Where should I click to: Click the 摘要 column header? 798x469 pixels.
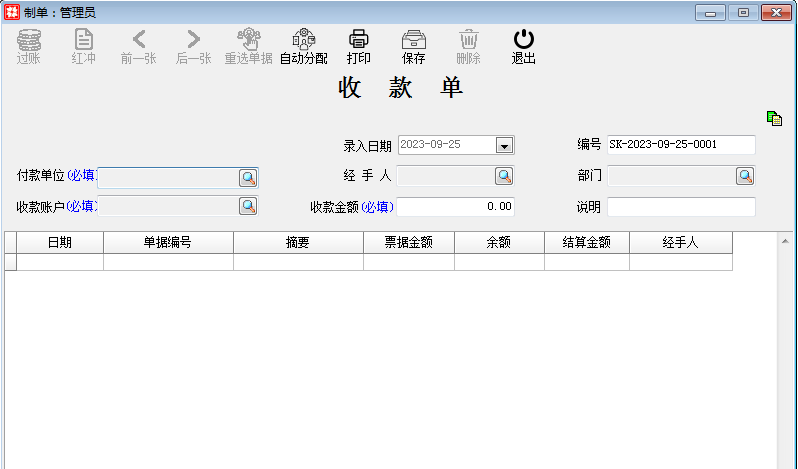[298, 243]
